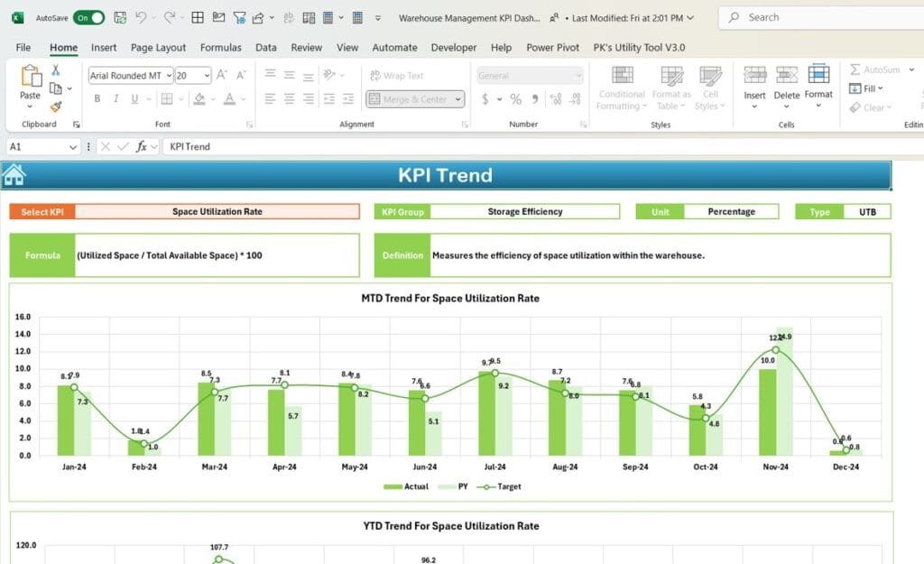
Task: Select the Format Painter icon
Action: pyautogui.click(x=54, y=106)
